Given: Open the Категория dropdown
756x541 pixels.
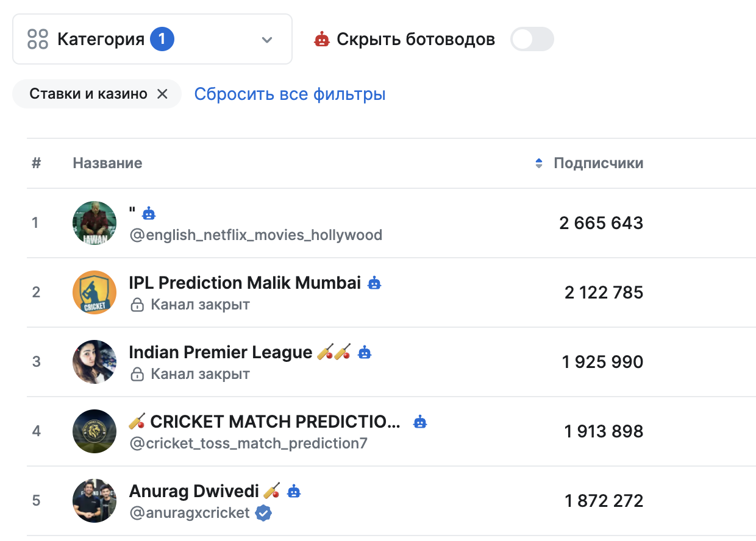Looking at the screenshot, I should [152, 40].
